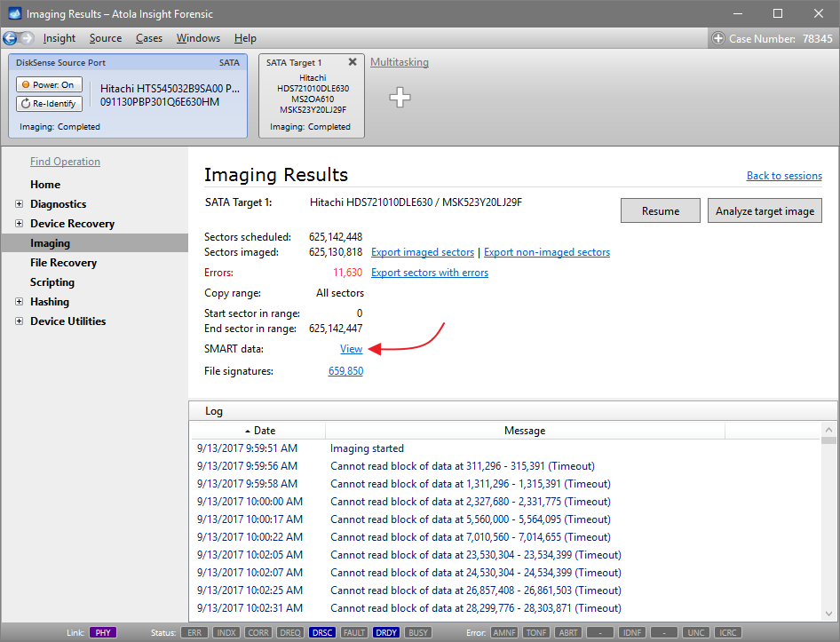Open the Cases menu
The width and height of the screenshot is (840, 642).
click(x=149, y=38)
